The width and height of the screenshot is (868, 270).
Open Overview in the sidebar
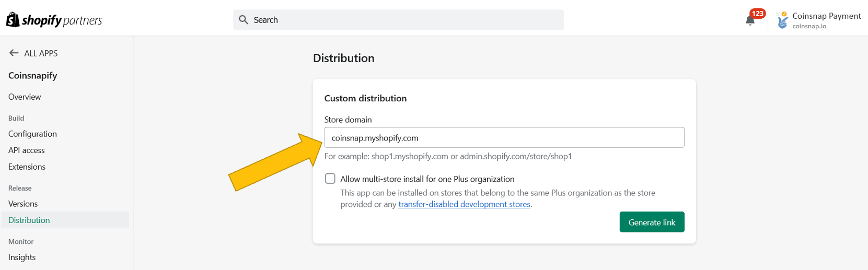[25, 97]
